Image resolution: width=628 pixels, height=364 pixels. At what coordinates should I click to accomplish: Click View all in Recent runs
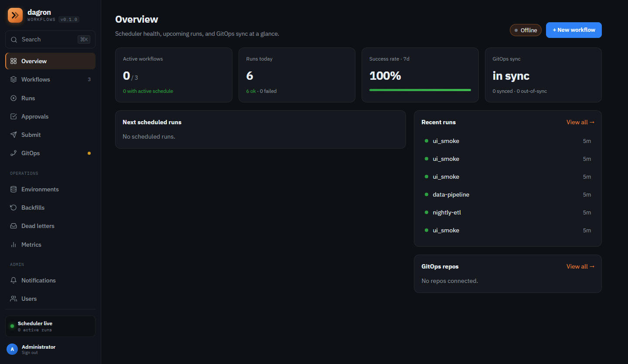click(x=580, y=122)
